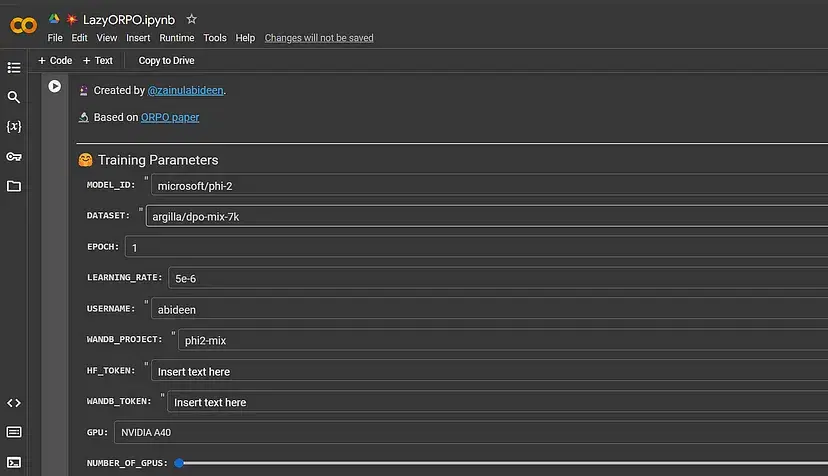
Task: Click Copy to Drive button
Action: coord(166,61)
